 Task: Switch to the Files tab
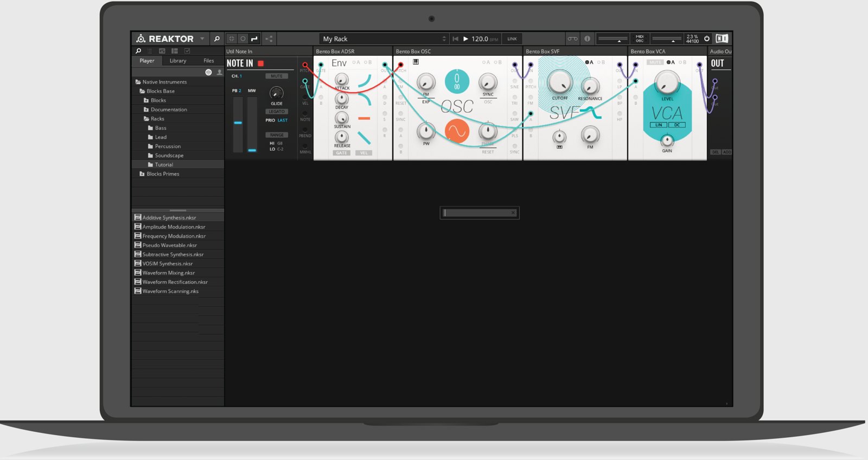[208, 61]
